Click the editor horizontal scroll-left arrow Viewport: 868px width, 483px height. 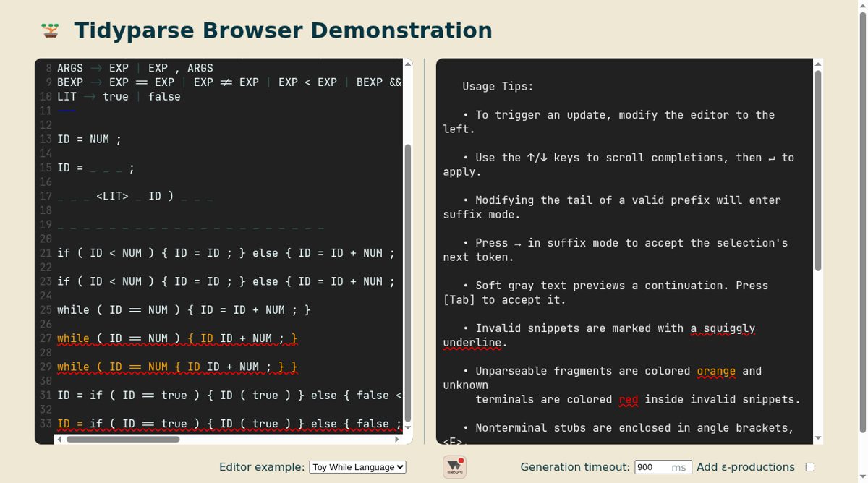point(59,439)
